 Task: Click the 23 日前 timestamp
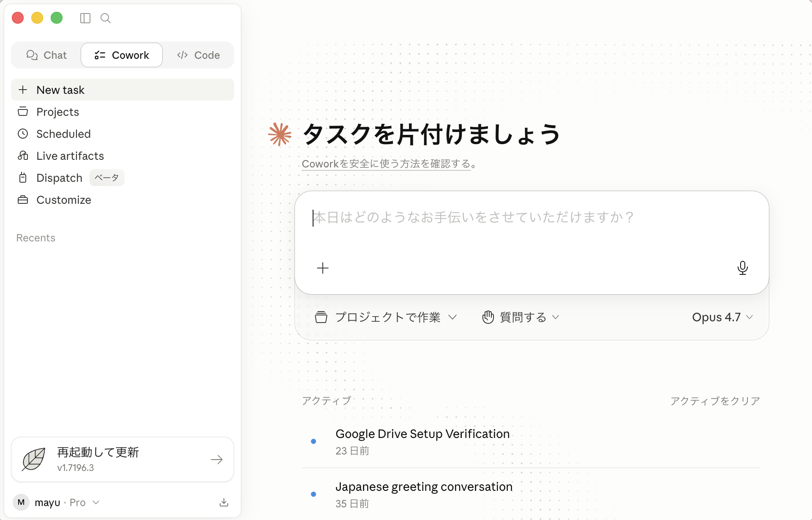coord(352,451)
